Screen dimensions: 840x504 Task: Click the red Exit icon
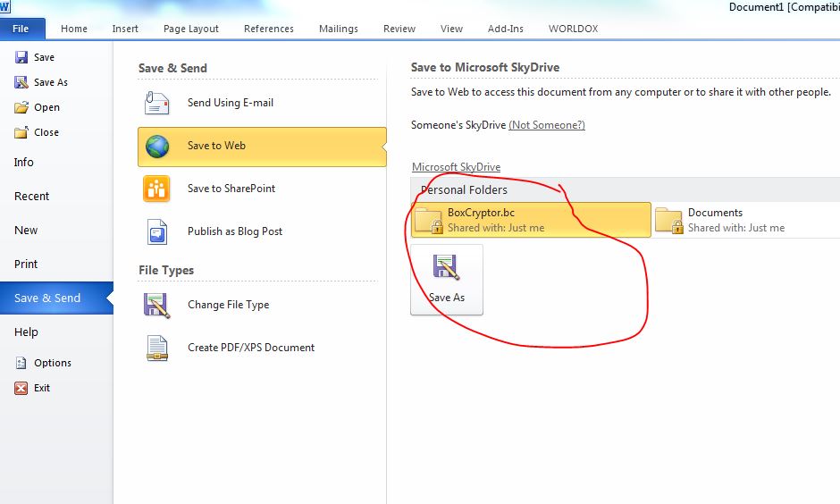21,389
